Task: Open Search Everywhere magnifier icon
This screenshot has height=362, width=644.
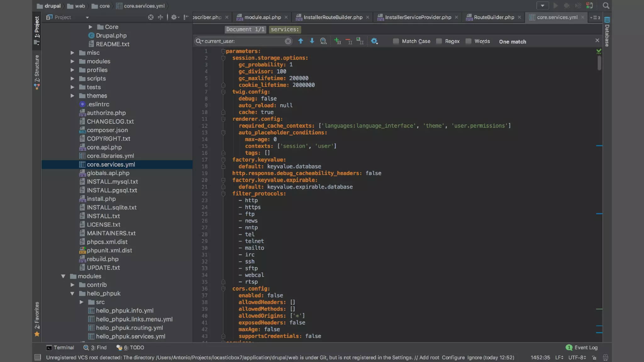Action: [606, 6]
